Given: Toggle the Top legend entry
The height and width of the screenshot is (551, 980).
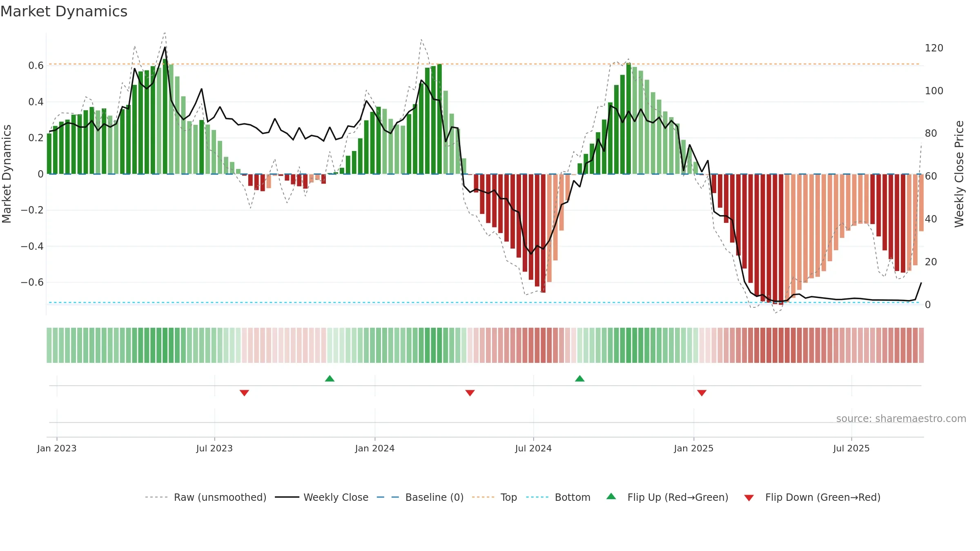Looking at the screenshot, I should [494, 497].
